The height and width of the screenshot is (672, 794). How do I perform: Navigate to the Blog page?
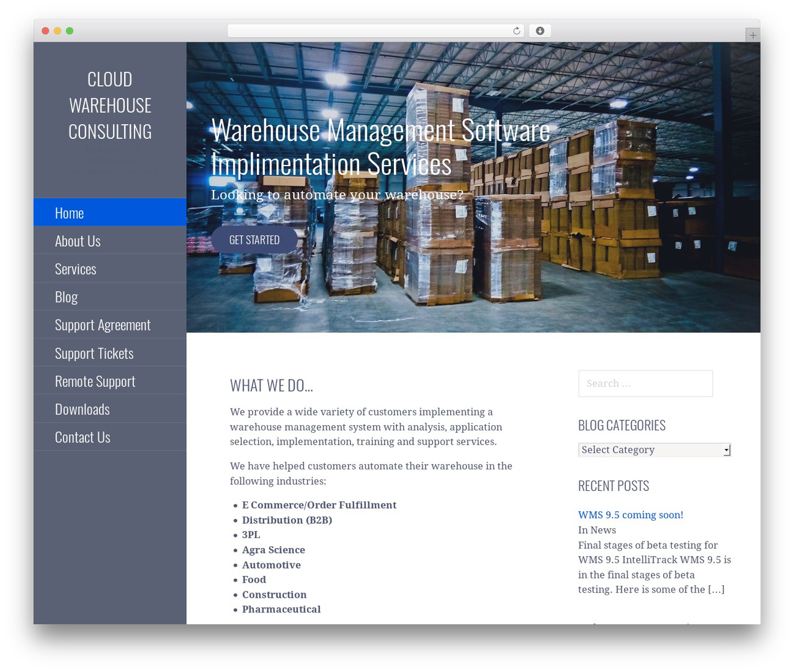tap(110, 296)
